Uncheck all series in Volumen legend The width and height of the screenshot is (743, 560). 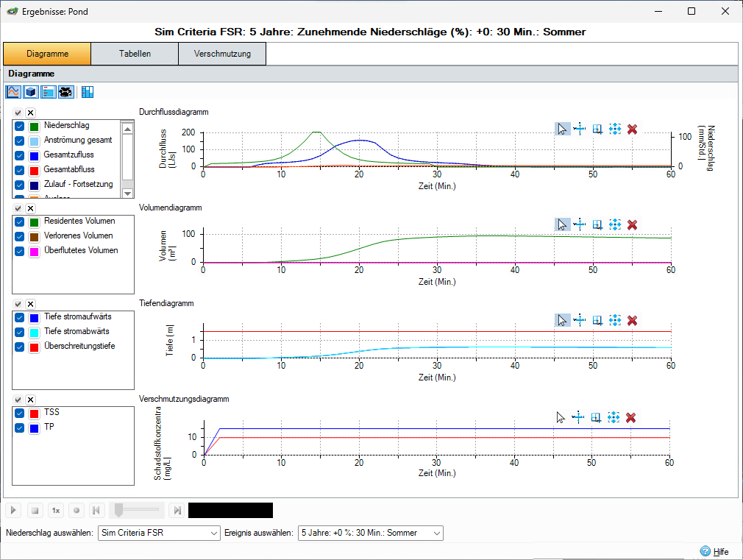coord(30,209)
